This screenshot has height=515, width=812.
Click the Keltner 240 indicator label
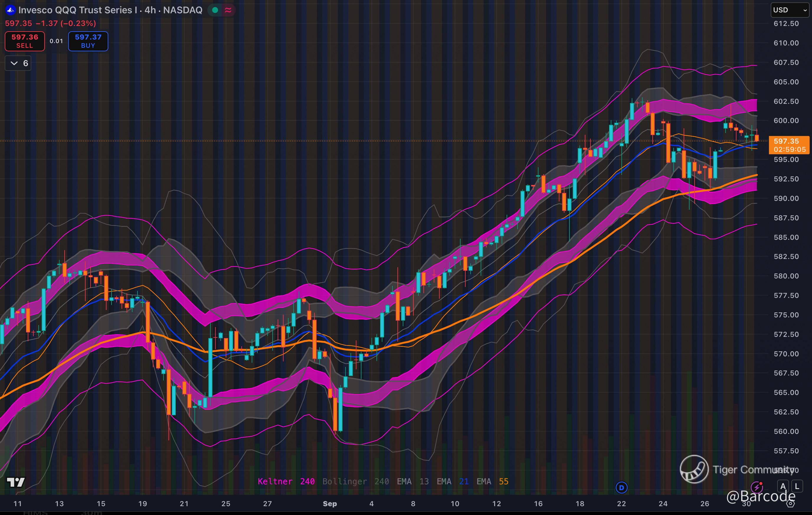point(286,481)
